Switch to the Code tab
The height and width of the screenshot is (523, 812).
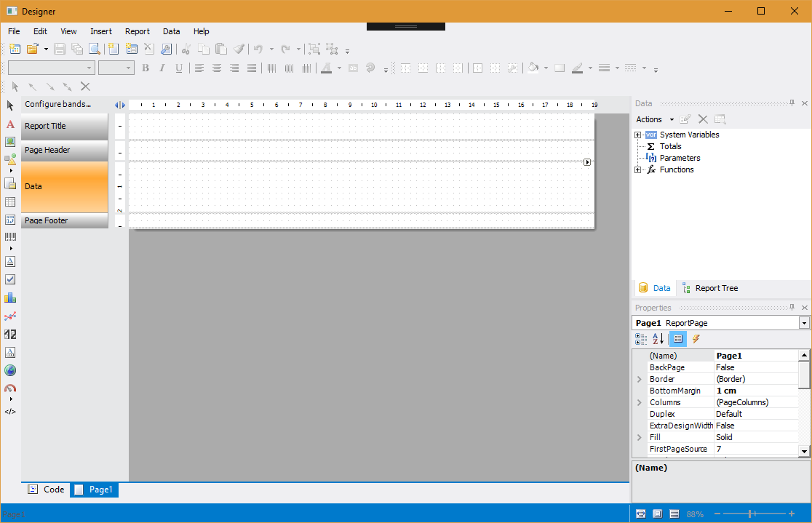pyautogui.click(x=46, y=490)
